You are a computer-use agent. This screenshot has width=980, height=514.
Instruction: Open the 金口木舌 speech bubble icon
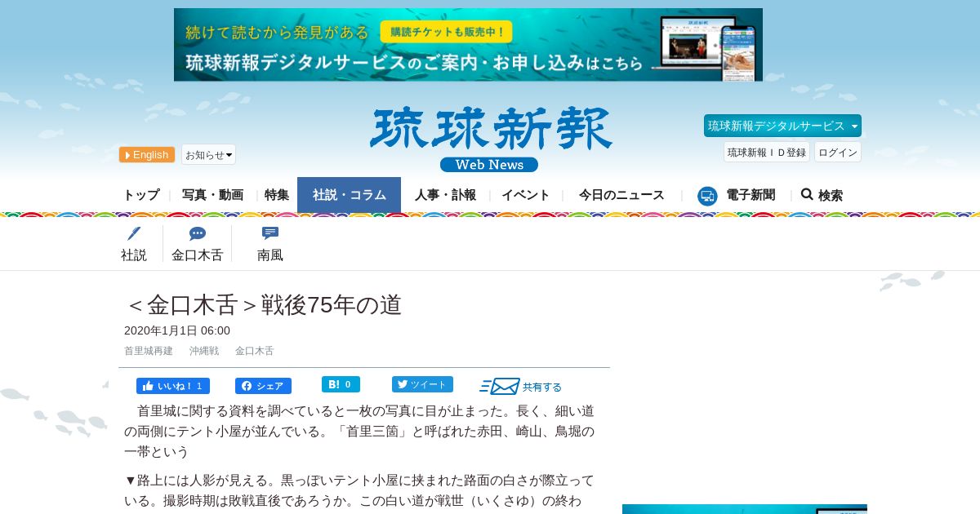197,234
